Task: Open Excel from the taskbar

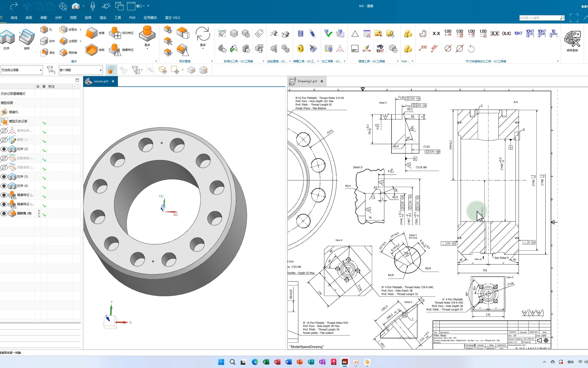Action: click(266, 362)
